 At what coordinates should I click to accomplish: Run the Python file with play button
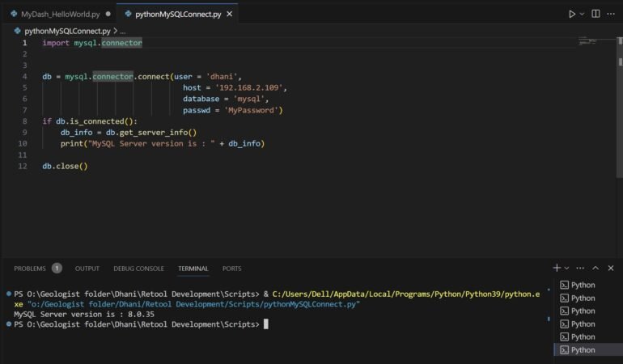(x=572, y=14)
